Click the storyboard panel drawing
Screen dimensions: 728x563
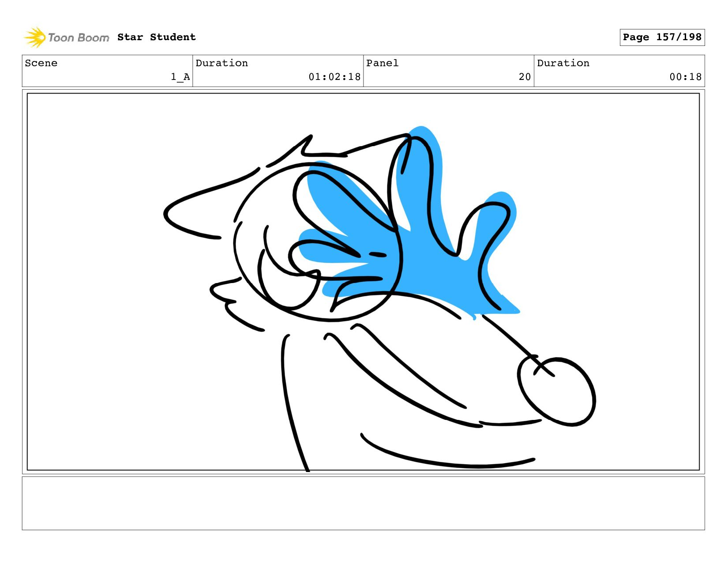pos(363,282)
